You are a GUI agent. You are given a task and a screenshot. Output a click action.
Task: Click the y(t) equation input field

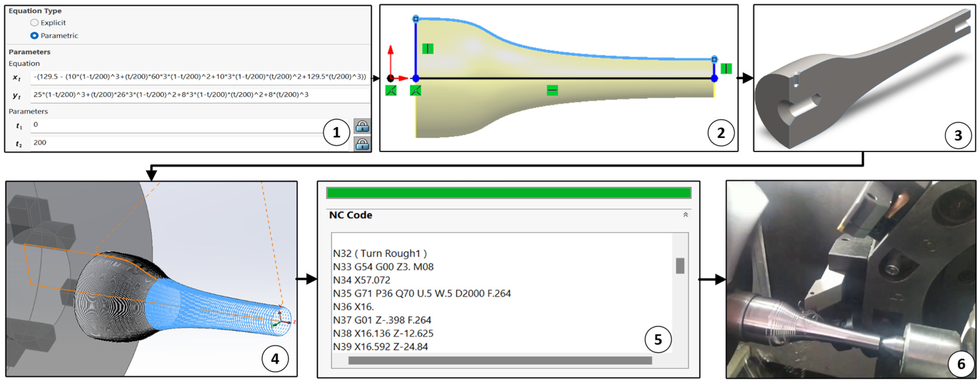(200, 95)
